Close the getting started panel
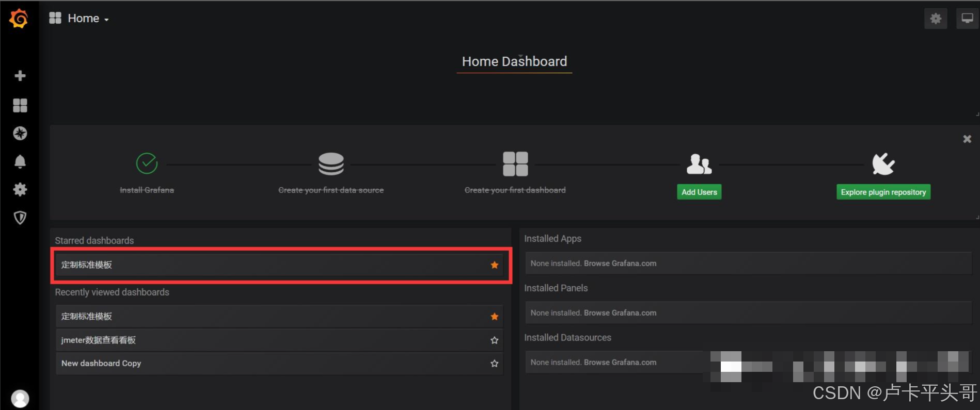Image resolution: width=980 pixels, height=410 pixels. tap(967, 139)
